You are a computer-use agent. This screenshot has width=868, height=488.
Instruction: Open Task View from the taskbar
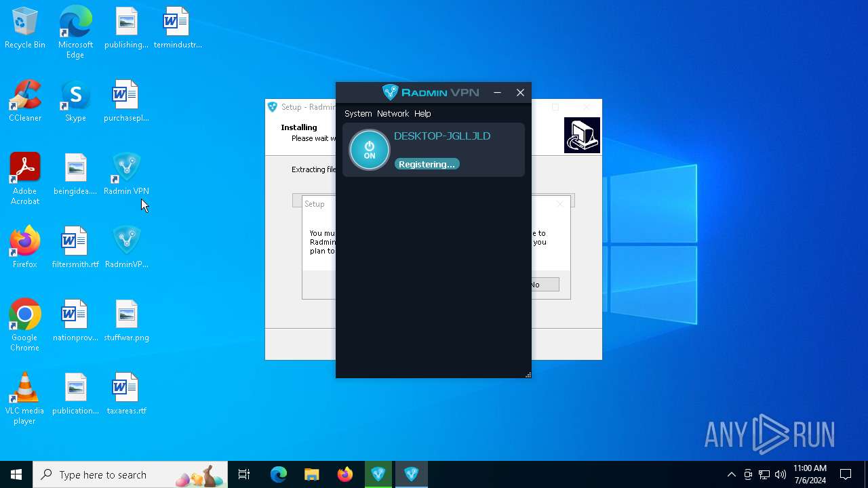[244, 474]
